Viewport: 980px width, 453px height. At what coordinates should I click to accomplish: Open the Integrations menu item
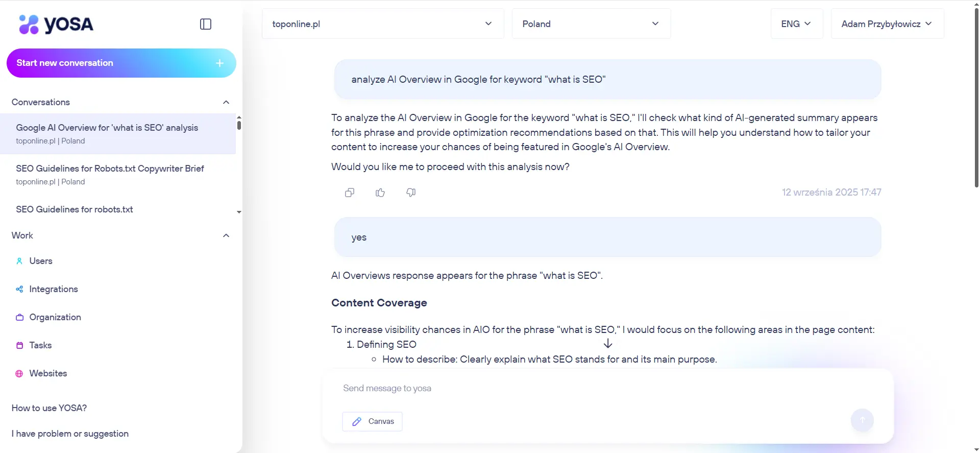point(53,289)
